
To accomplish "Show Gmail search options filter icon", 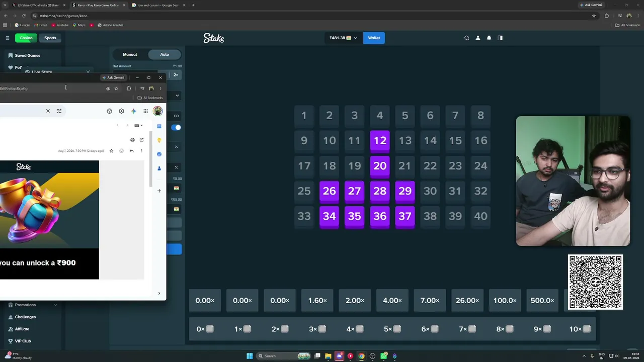I will tap(59, 111).
